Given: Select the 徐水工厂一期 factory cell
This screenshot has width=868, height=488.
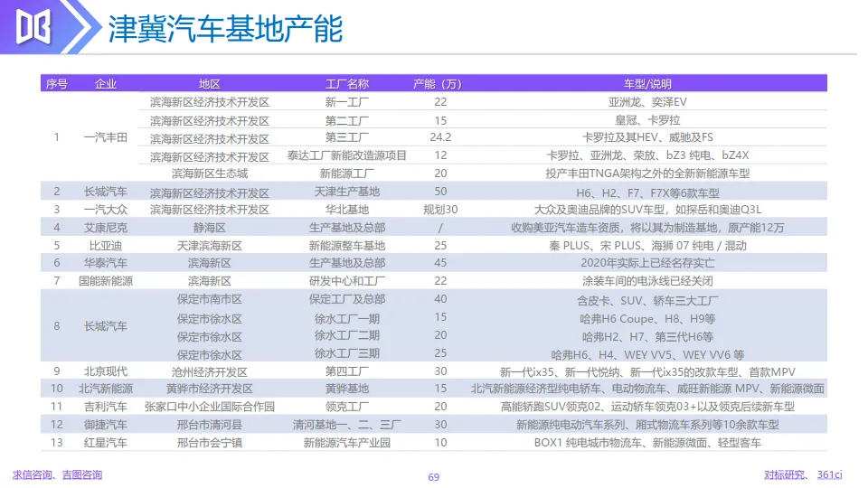Looking at the screenshot, I should click(346, 319).
